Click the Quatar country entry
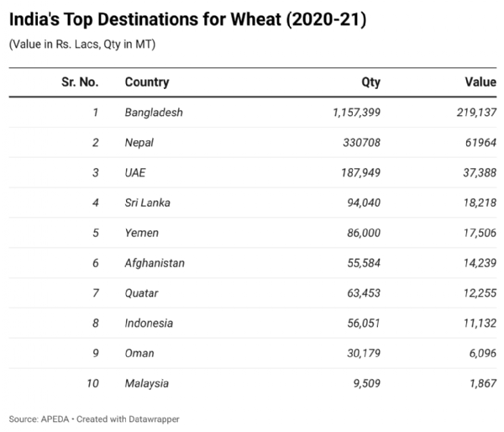The width and height of the screenshot is (504, 432). (x=141, y=293)
